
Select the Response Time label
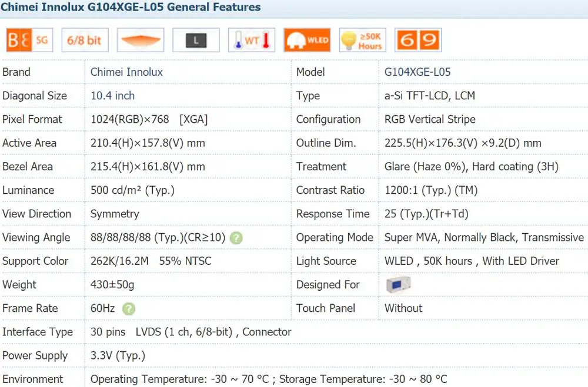click(333, 214)
